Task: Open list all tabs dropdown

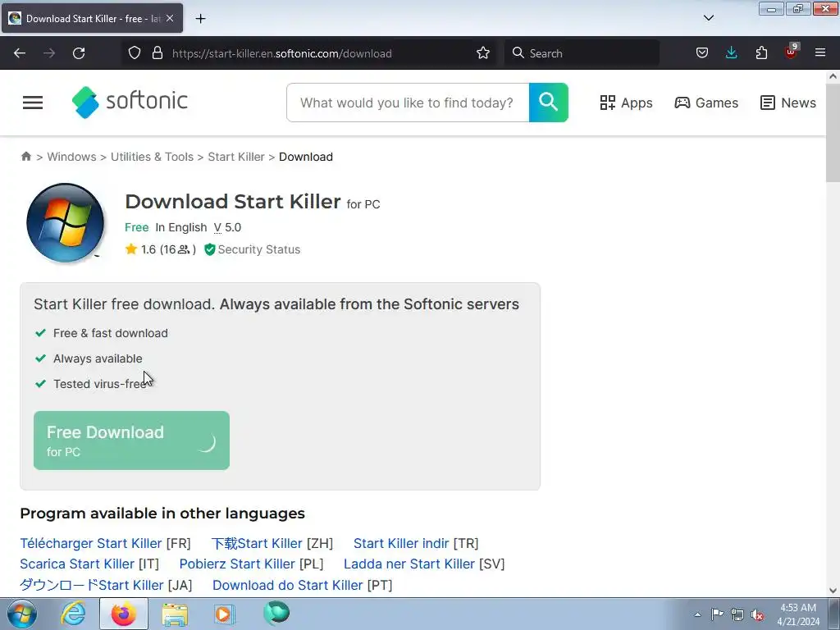Action: pos(709,18)
